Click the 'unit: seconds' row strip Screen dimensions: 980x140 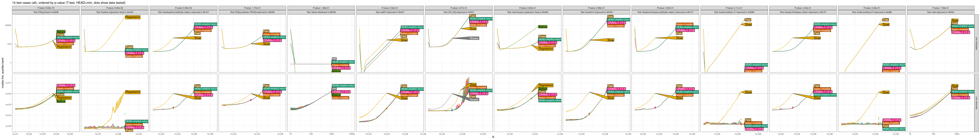pos(976,103)
